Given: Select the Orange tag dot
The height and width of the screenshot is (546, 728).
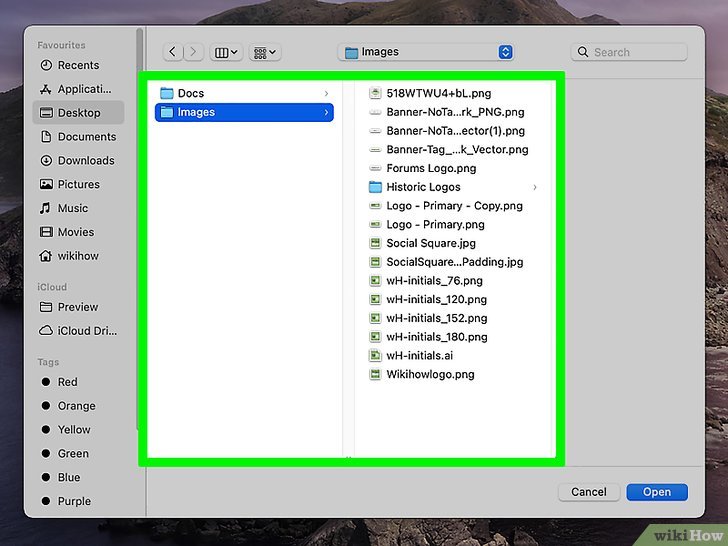Looking at the screenshot, I should pyautogui.click(x=46, y=405).
